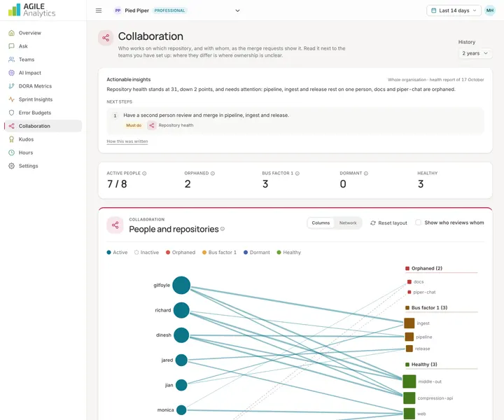Screen dimensions: 504x420
Task: Open the Overview home icon in sidebar
Action: tap(12, 33)
